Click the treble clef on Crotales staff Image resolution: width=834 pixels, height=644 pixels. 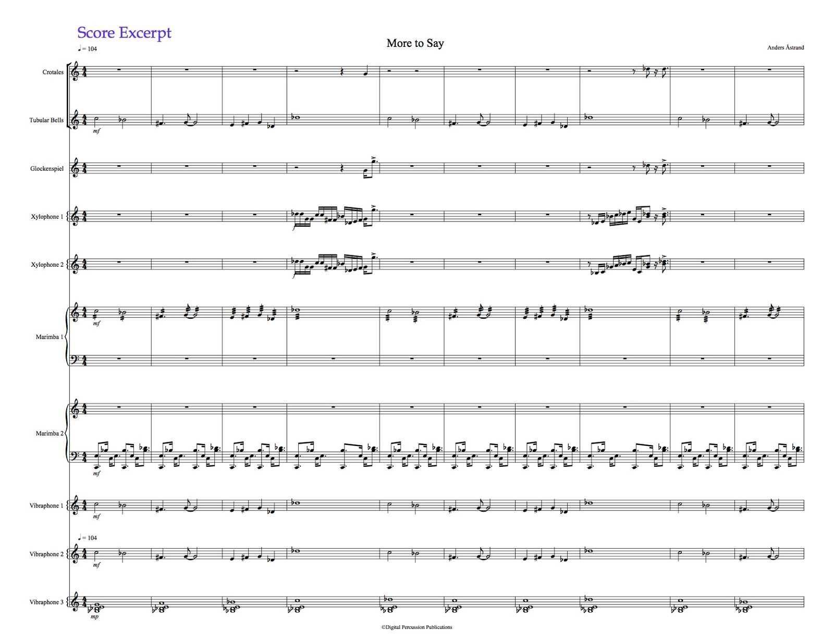pos(76,72)
